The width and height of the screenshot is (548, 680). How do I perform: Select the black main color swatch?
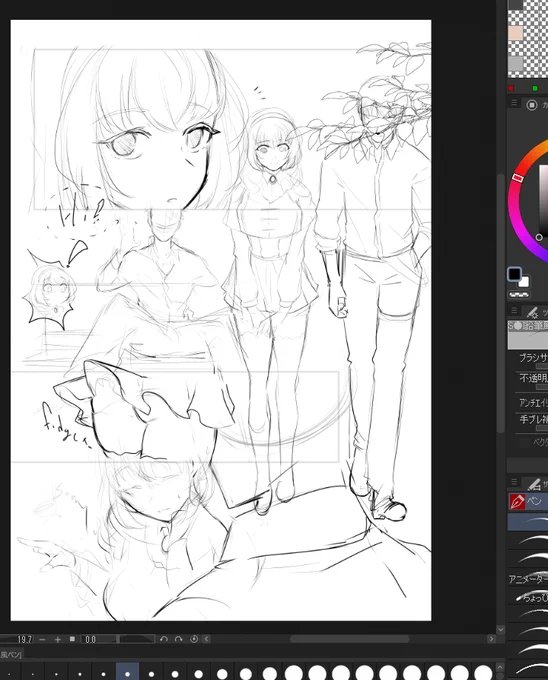point(514,274)
